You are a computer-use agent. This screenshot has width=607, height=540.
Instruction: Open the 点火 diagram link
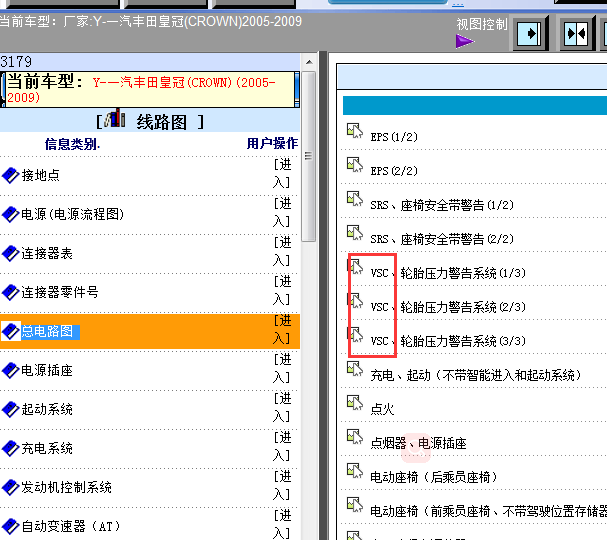[382, 409]
